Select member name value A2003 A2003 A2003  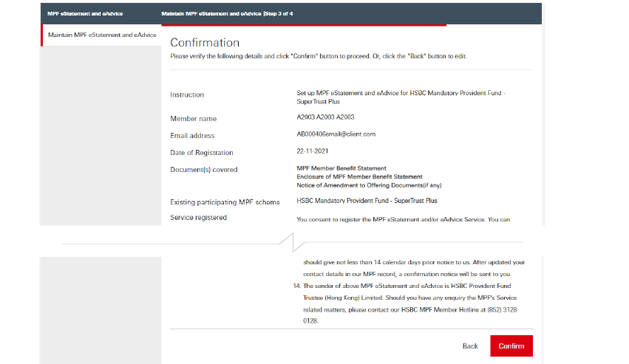(325, 117)
